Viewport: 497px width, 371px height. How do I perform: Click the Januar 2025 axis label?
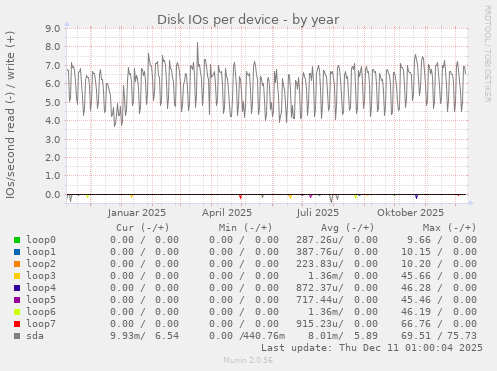click(x=137, y=213)
